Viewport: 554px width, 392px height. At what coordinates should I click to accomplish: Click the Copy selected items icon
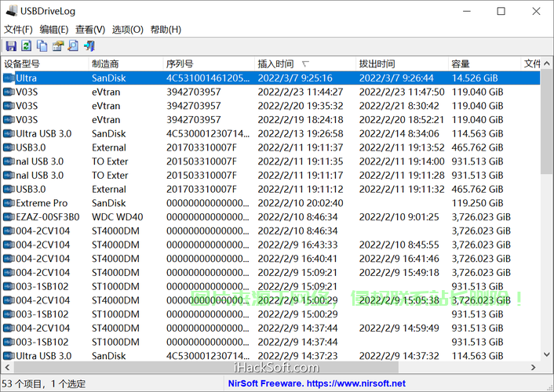click(42, 46)
